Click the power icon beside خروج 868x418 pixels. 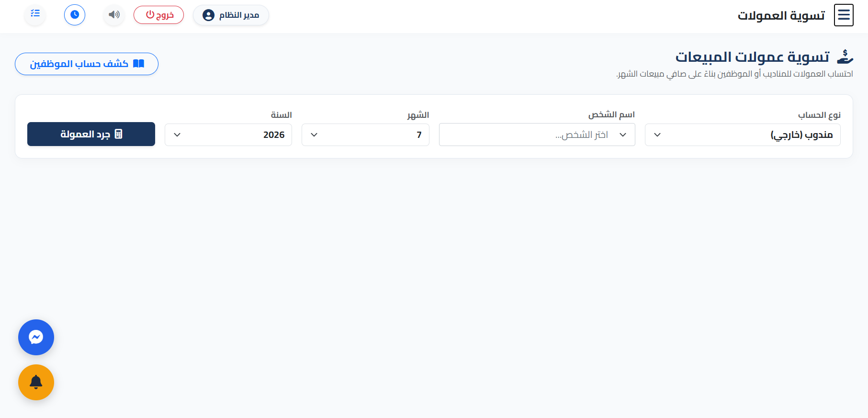(150, 15)
